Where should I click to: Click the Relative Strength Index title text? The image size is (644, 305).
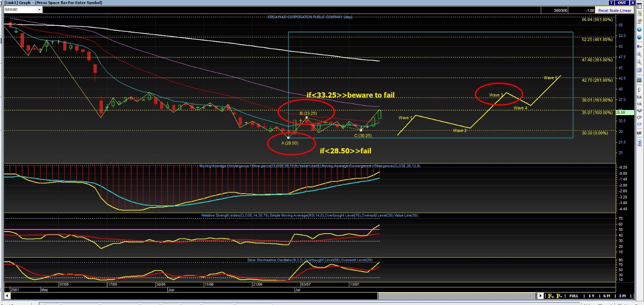(x=310, y=215)
